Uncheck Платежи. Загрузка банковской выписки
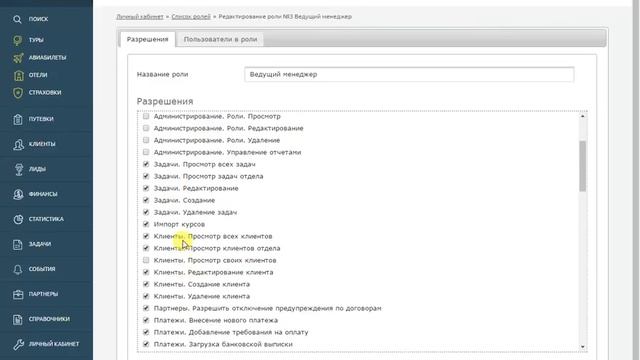The width and height of the screenshot is (640, 360). click(x=146, y=344)
